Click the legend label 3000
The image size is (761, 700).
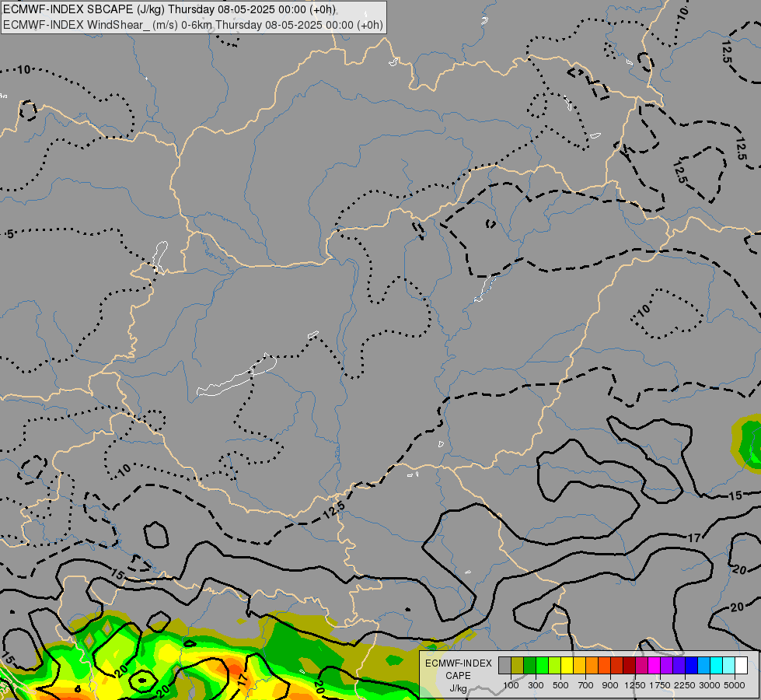pos(710,685)
